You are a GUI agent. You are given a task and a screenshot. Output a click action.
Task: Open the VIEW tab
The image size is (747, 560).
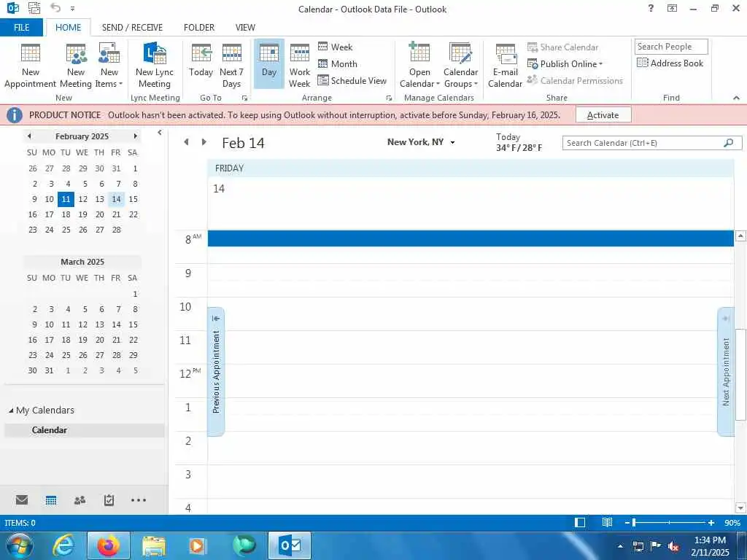click(x=245, y=28)
